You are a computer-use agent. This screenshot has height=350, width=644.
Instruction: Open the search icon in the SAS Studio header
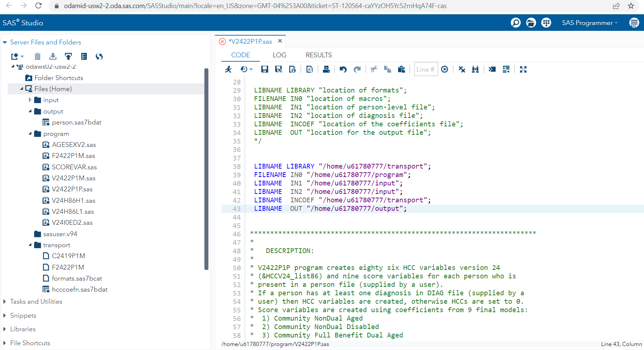(516, 23)
